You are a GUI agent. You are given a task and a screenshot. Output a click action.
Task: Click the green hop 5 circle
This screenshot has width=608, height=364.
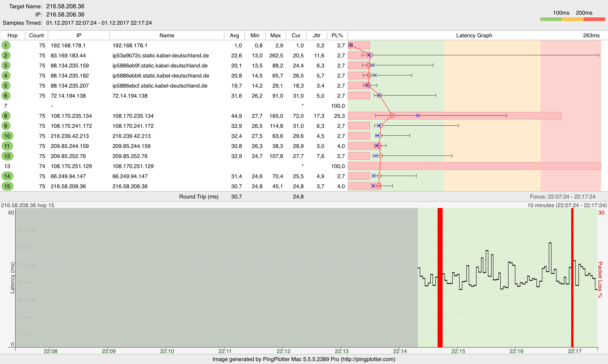pos(6,86)
